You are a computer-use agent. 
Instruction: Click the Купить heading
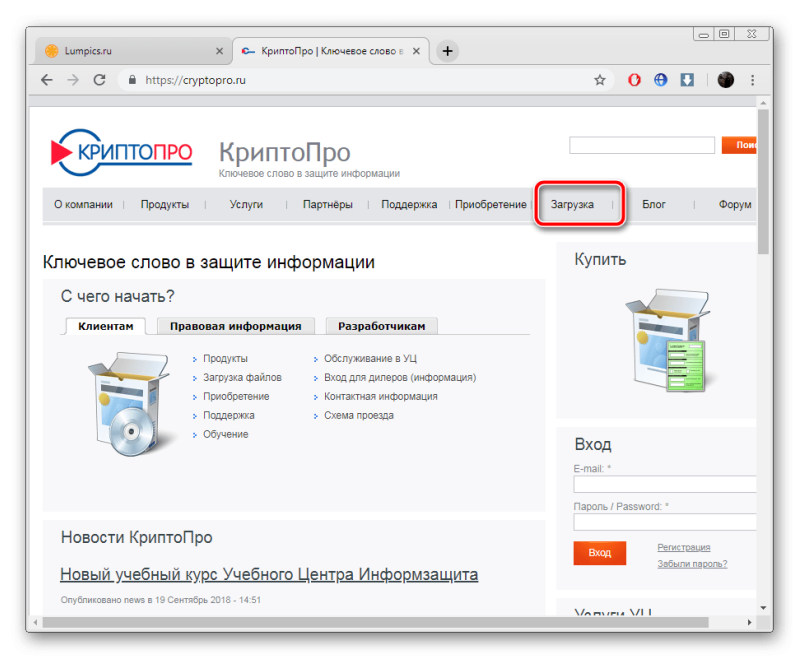click(x=601, y=259)
